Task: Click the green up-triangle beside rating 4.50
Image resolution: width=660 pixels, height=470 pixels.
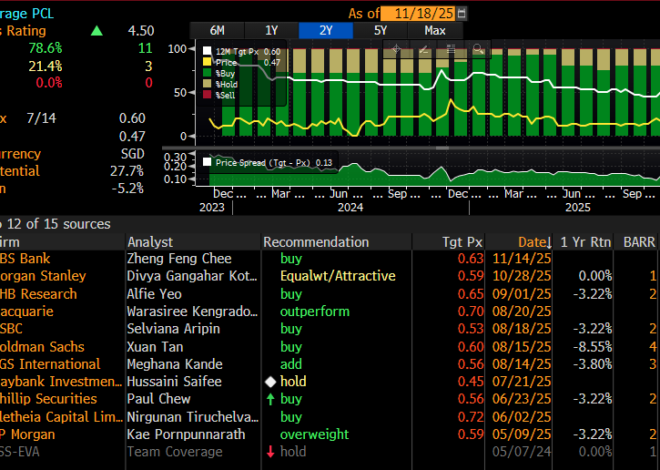Action: click(97, 31)
